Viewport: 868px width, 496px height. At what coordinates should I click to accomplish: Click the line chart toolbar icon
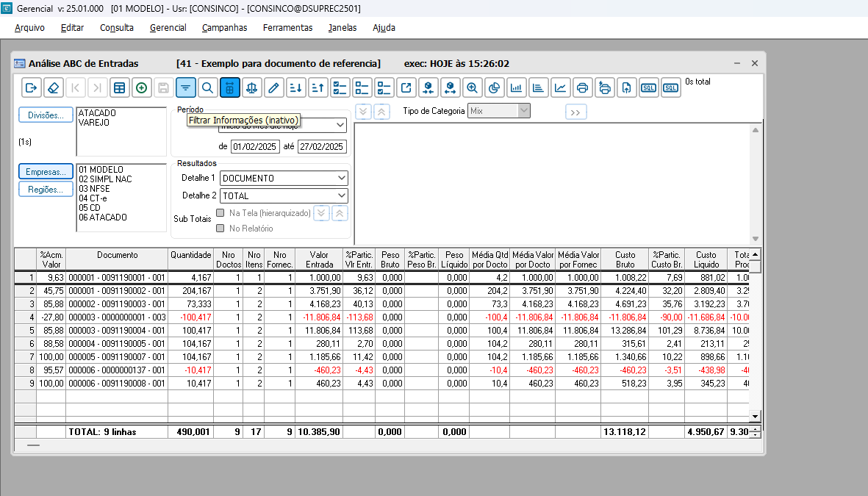560,88
